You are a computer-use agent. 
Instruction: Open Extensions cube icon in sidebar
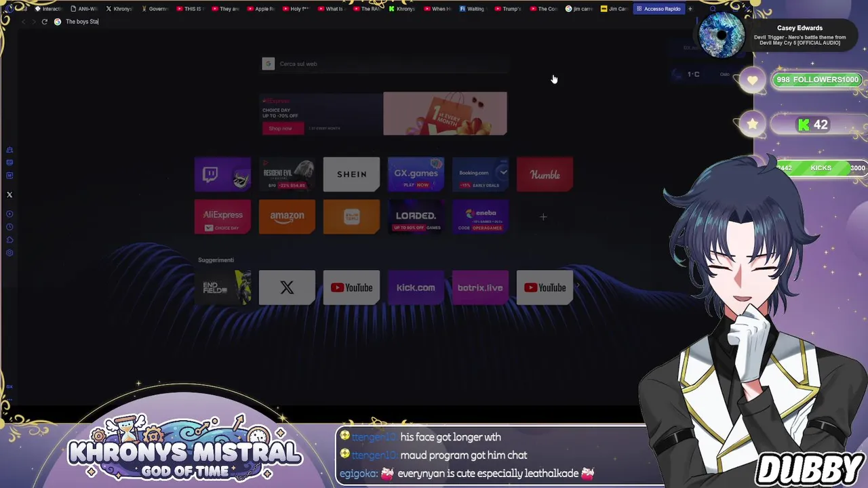pyautogui.click(x=9, y=240)
